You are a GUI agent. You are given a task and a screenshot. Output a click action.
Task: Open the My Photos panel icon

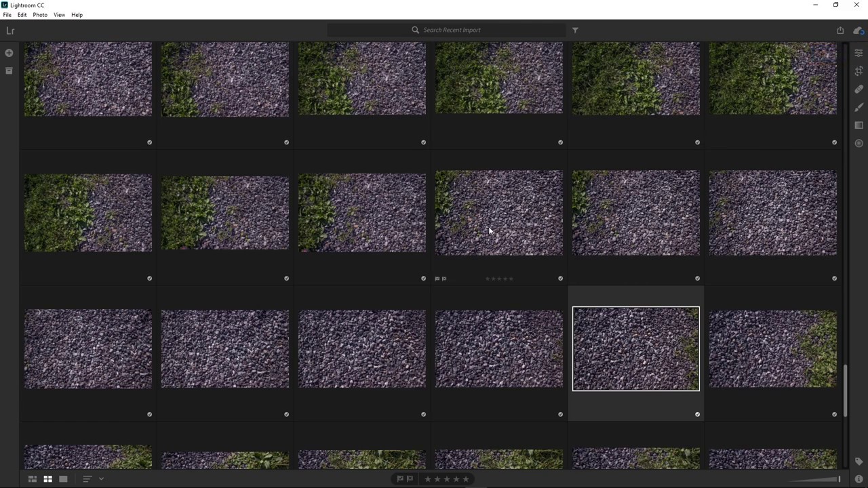(x=9, y=70)
